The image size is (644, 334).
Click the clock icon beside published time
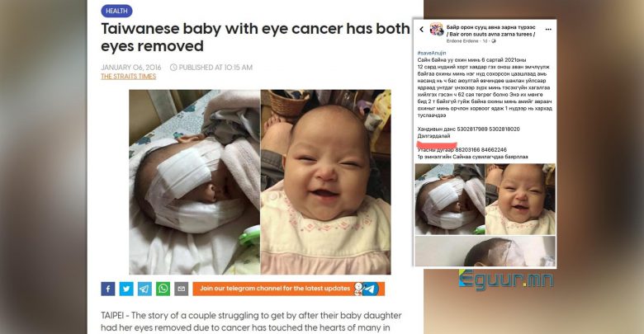(173, 68)
